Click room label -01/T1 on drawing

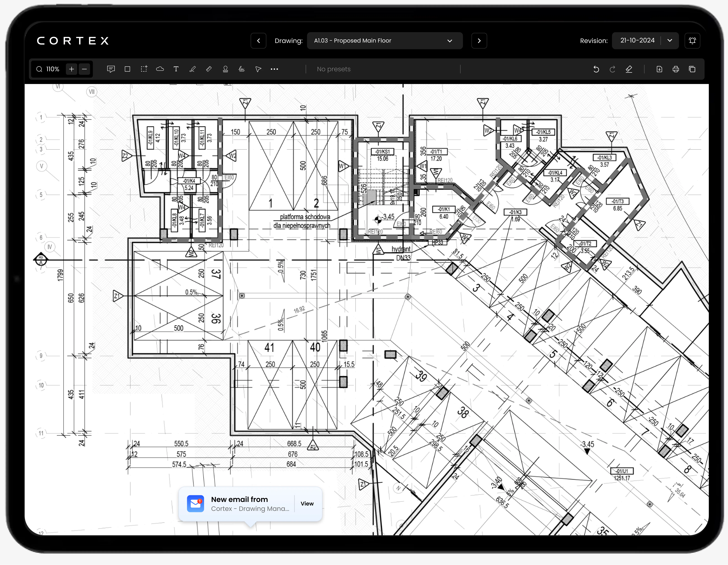[x=436, y=152]
